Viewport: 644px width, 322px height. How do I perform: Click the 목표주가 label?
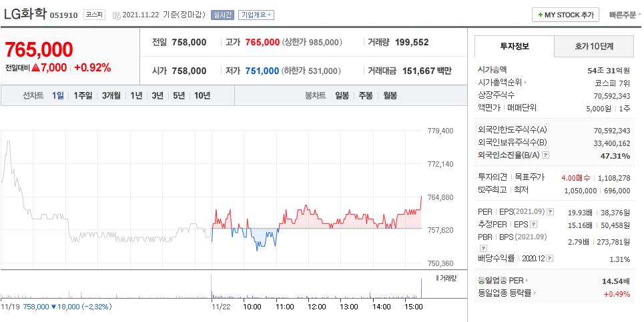pyautogui.click(x=530, y=177)
